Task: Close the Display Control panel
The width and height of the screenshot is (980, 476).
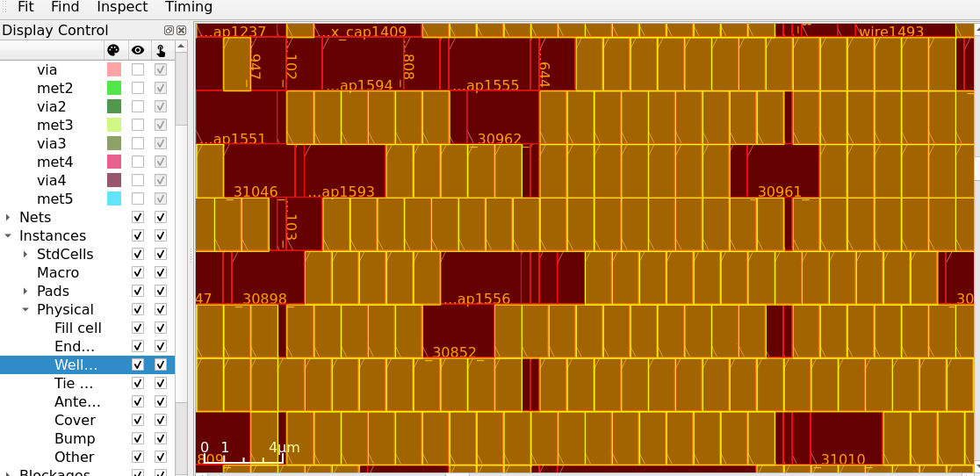Action: click(x=181, y=30)
